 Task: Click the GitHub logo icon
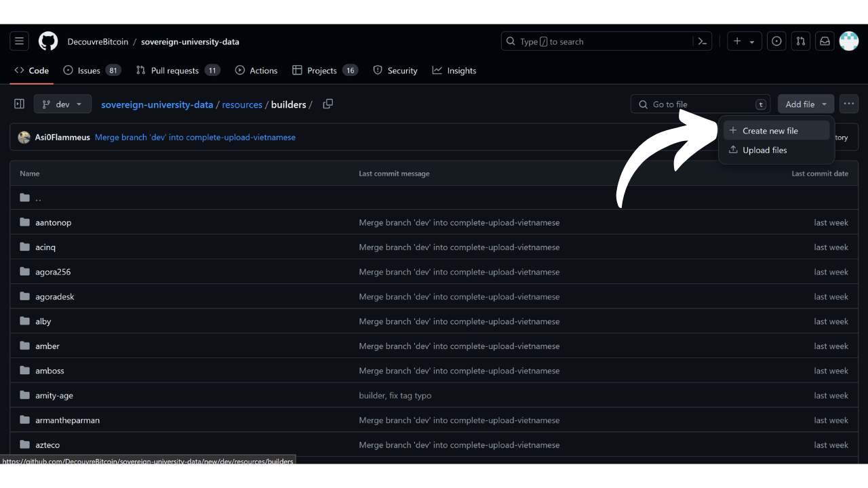pos(48,41)
